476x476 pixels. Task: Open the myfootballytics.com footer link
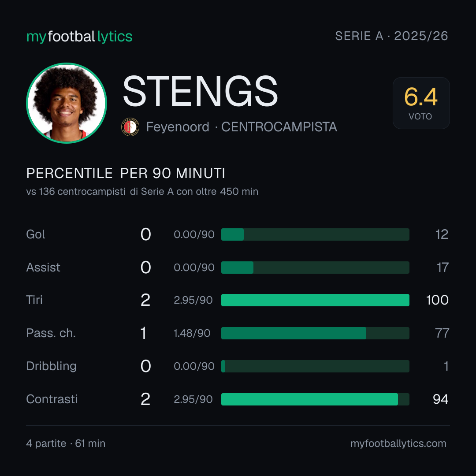[398, 443]
